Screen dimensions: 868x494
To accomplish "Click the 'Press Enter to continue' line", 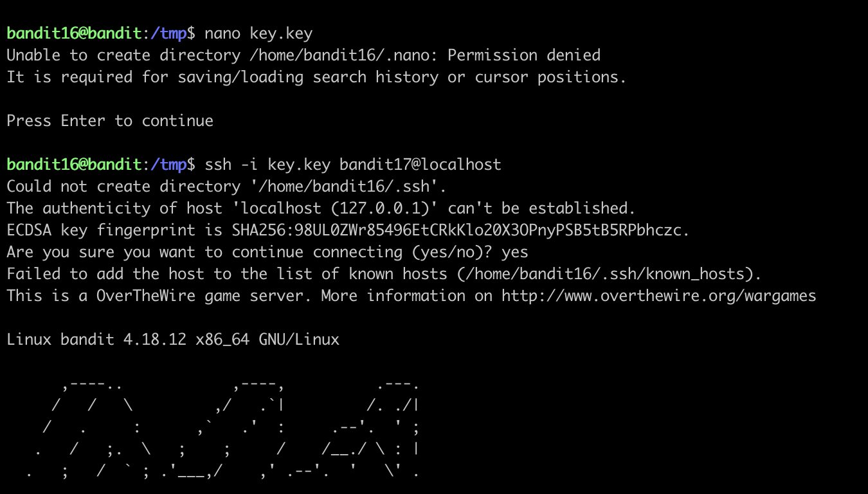I will pyautogui.click(x=110, y=121).
